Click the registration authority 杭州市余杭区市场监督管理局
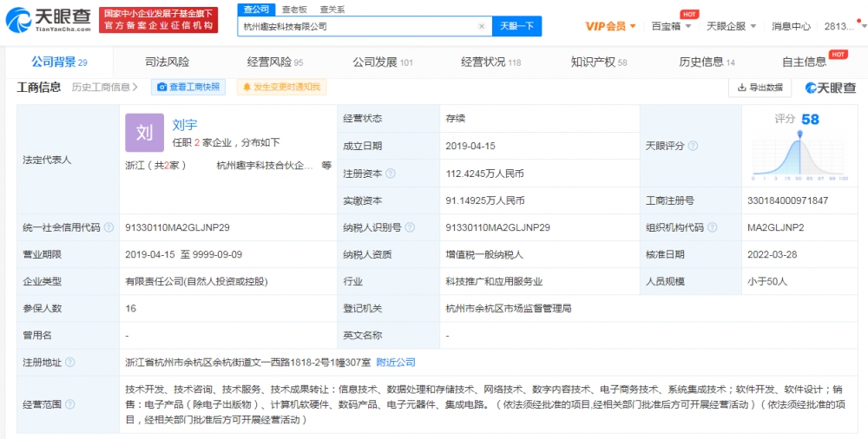868x439 pixels. (x=509, y=308)
